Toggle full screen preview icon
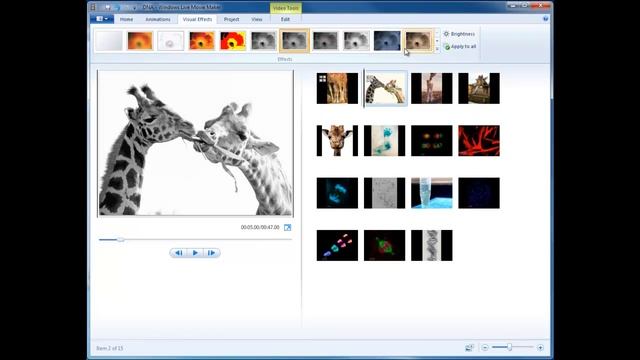The image size is (640, 360). point(287,227)
